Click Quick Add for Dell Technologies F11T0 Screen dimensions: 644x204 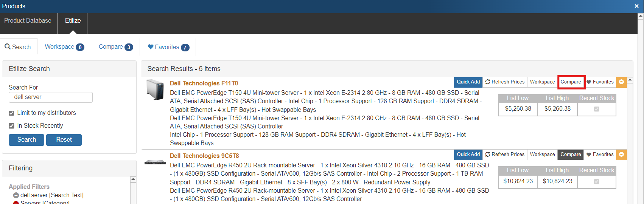468,82
